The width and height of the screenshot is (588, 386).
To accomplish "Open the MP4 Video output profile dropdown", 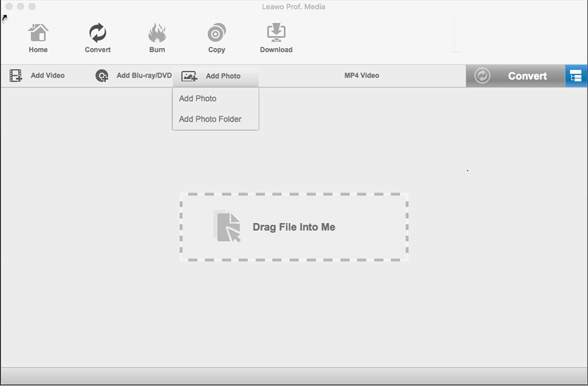I will [x=362, y=75].
